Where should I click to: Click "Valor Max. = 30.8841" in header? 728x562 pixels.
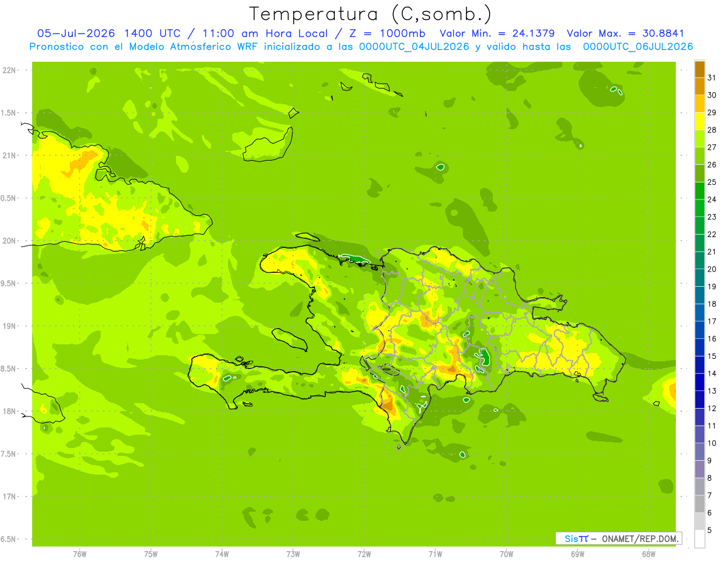(625, 33)
